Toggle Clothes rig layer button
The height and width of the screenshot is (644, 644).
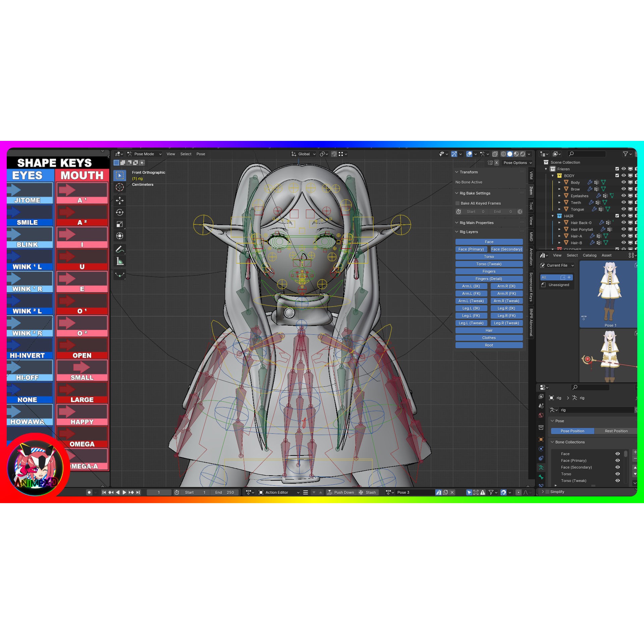point(489,338)
